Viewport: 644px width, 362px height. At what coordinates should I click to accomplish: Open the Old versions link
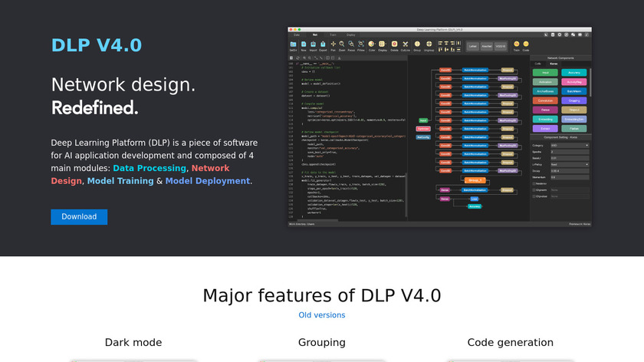click(x=322, y=315)
